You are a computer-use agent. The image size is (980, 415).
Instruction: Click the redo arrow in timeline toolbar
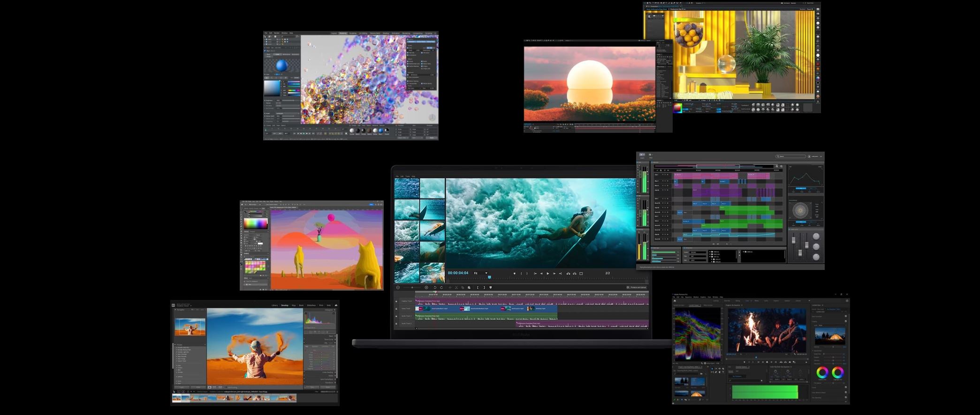(x=441, y=287)
